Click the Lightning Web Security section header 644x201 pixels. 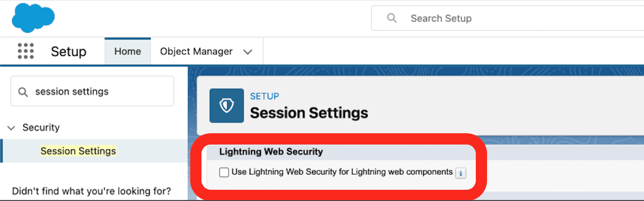click(x=271, y=152)
